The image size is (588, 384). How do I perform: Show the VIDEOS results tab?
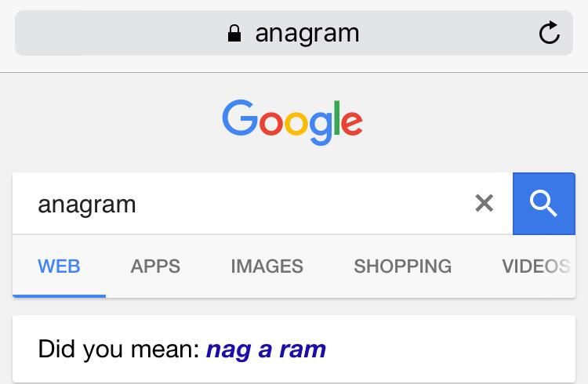point(535,266)
